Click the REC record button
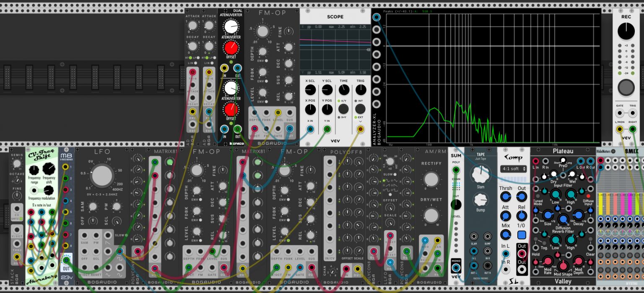The height and width of the screenshot is (293, 644). [x=626, y=87]
